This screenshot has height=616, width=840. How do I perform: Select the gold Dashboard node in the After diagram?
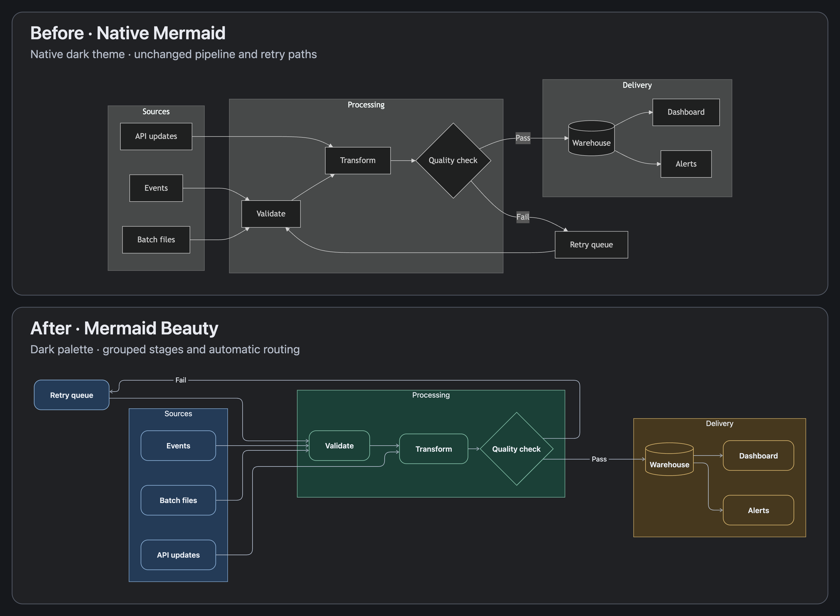tap(758, 456)
